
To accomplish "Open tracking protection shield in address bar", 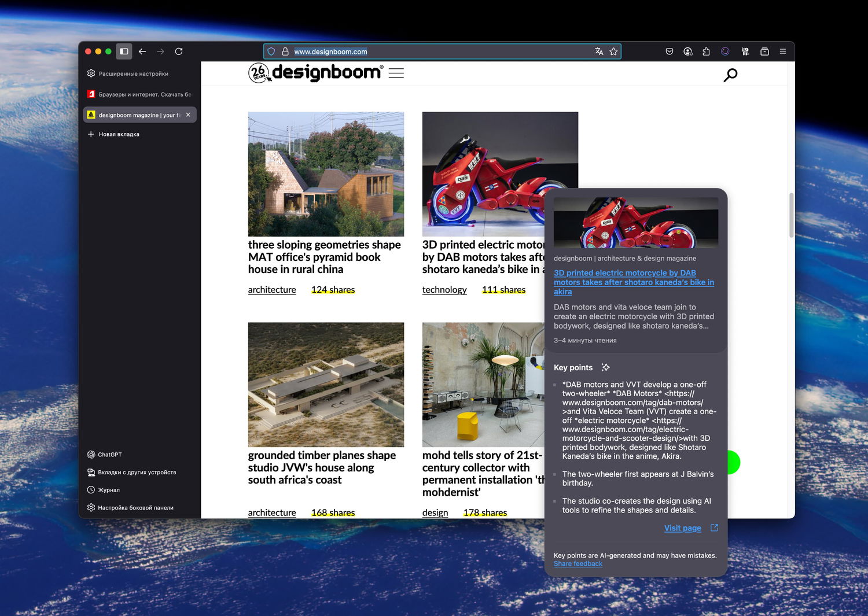I will [x=271, y=51].
